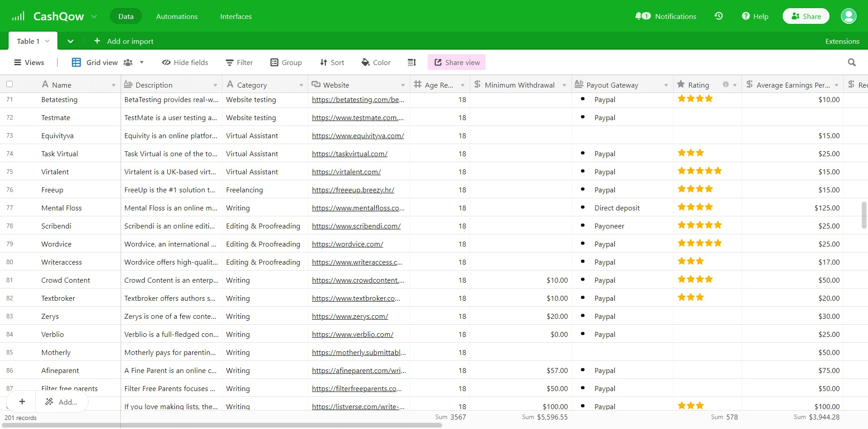Click the Rating field info icon
868x429 pixels.
coord(726,84)
